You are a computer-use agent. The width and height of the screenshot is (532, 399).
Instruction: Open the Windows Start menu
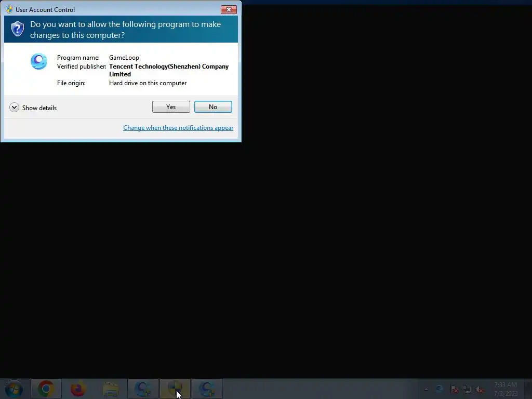pos(14,389)
